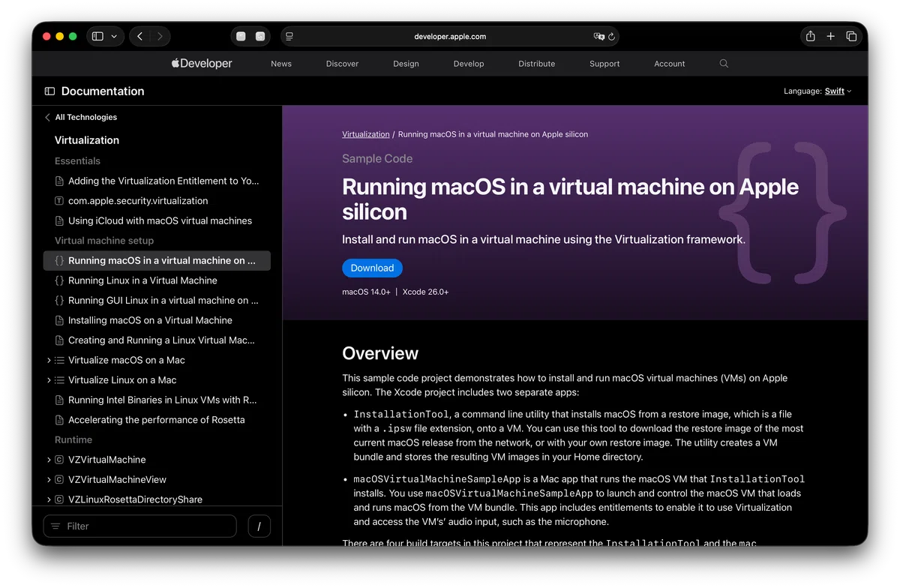Screen dimensions: 900x588
Task: Expand the VZVirtualMachine class item
Action: pyautogui.click(x=49, y=460)
